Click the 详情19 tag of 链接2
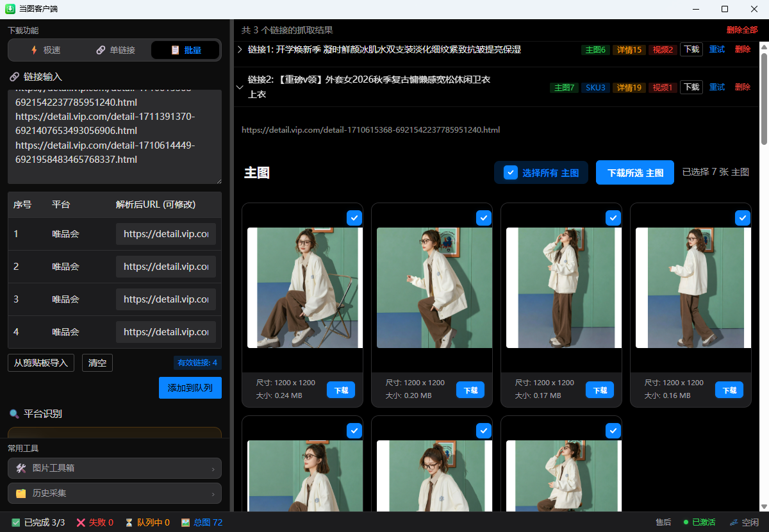The width and height of the screenshot is (769, 532). click(629, 88)
